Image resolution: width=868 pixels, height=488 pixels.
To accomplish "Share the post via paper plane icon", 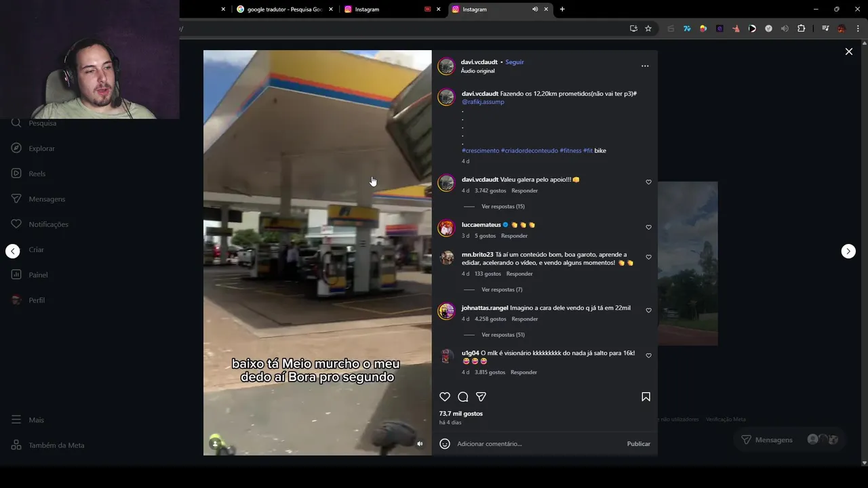I will point(481,396).
